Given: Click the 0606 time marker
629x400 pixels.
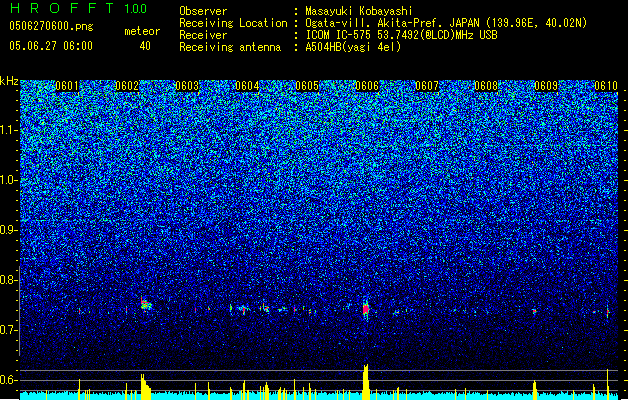Looking at the screenshot, I should pos(367,86).
